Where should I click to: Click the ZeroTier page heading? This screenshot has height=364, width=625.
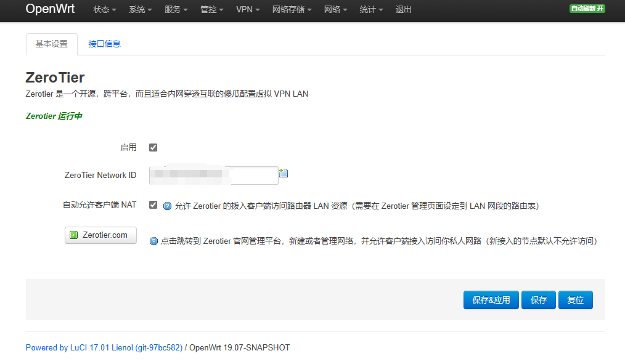point(55,78)
